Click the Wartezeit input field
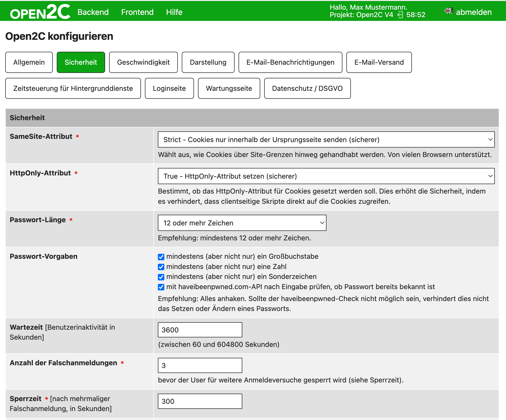Image resolution: width=506 pixels, height=420 pixels. point(200,330)
